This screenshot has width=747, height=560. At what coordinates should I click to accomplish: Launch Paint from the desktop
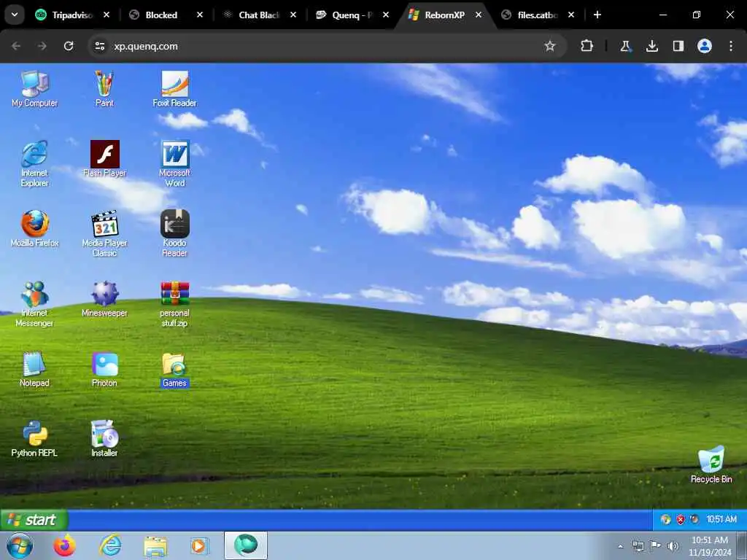point(104,89)
